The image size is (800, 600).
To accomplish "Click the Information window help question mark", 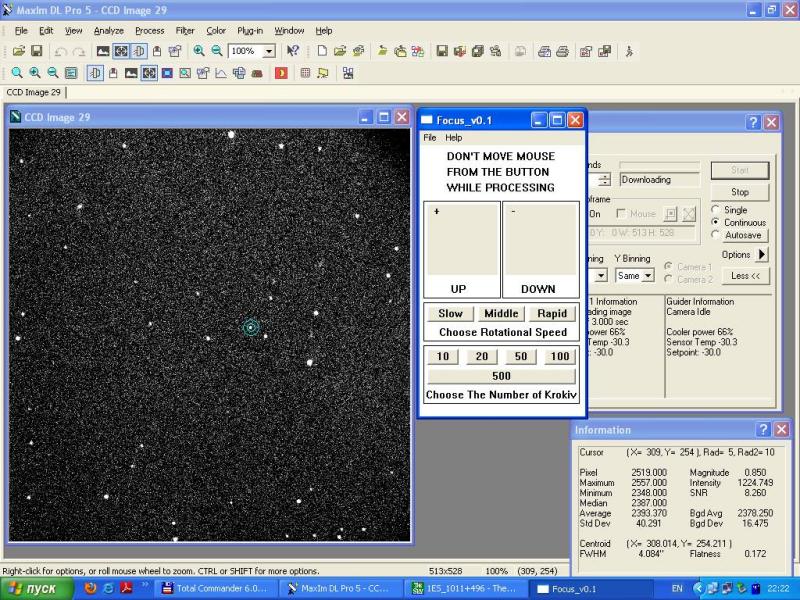I will click(763, 430).
